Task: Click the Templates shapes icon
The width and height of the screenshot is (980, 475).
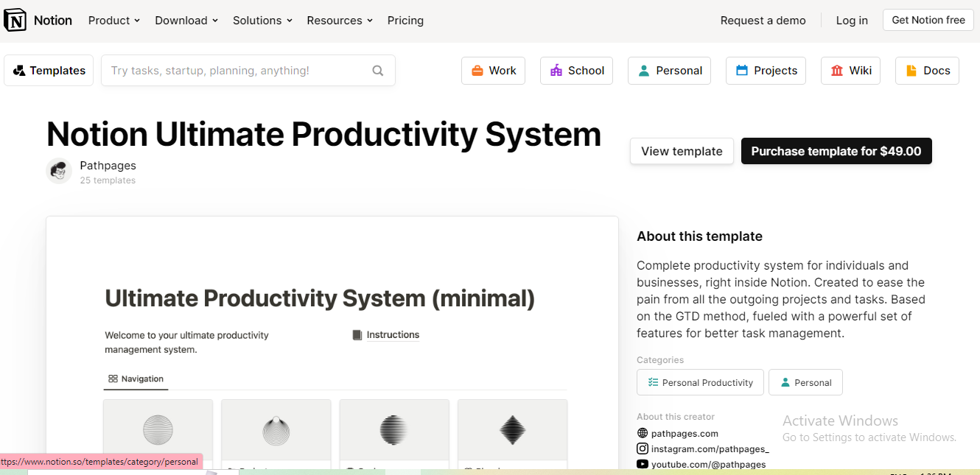Action: point(20,71)
